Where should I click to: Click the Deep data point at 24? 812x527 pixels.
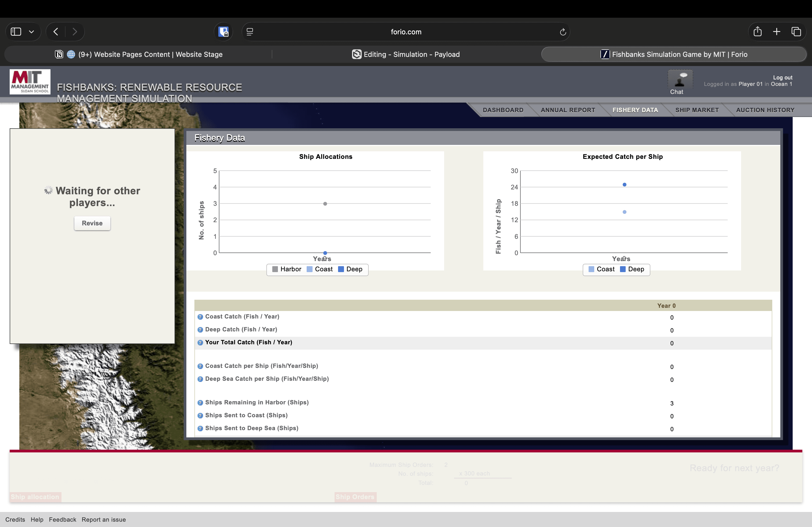(x=624, y=185)
